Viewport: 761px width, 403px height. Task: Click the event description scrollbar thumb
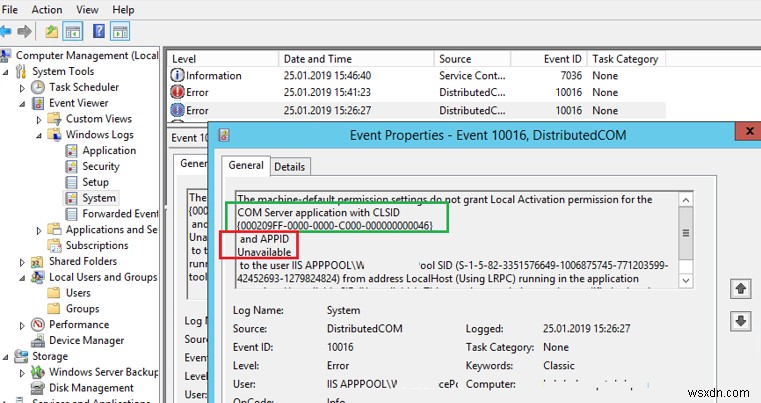tap(686, 233)
